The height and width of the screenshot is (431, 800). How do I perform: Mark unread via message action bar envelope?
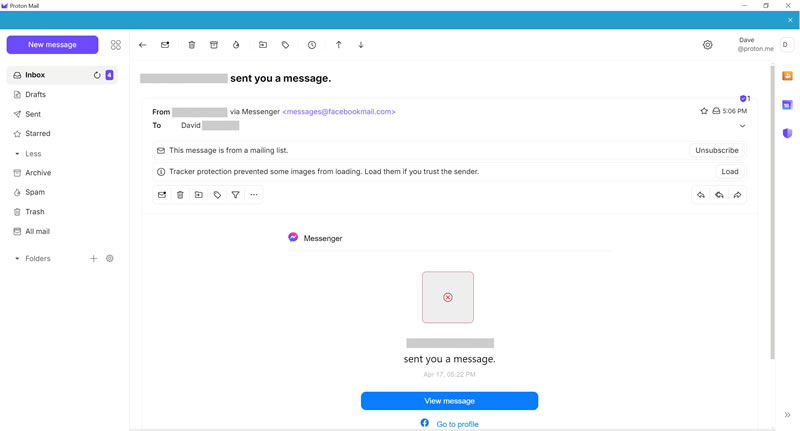click(x=162, y=195)
